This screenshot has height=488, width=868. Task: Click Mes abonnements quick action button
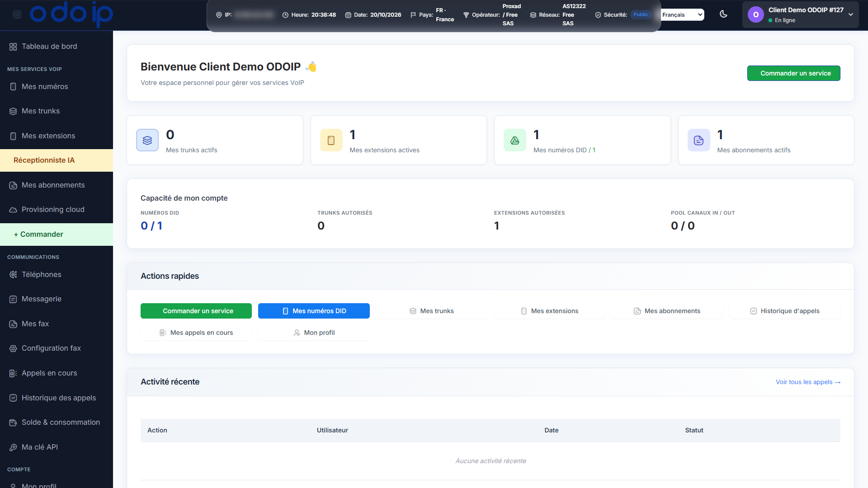667,311
